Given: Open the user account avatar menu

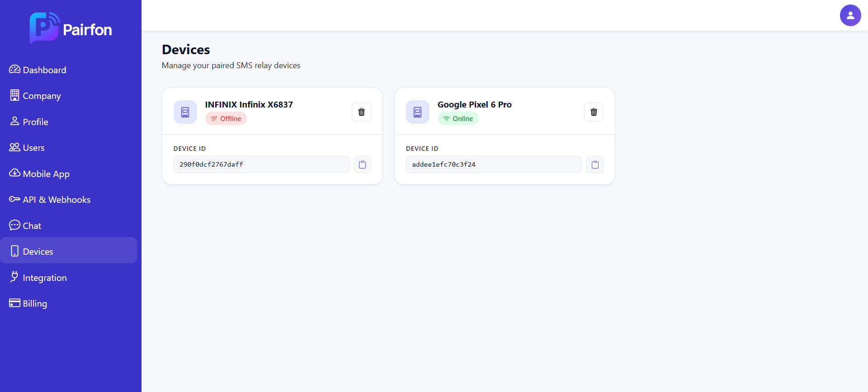Looking at the screenshot, I should click(850, 15).
